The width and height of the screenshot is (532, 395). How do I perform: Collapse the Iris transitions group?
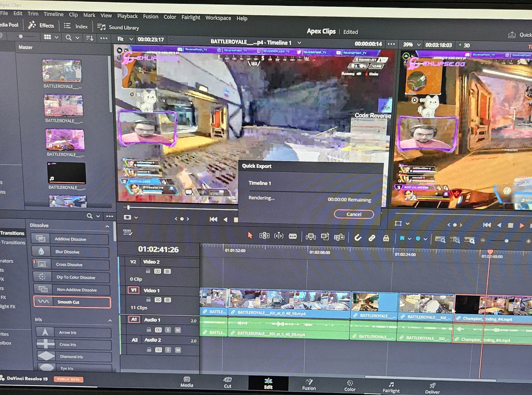coord(110,320)
